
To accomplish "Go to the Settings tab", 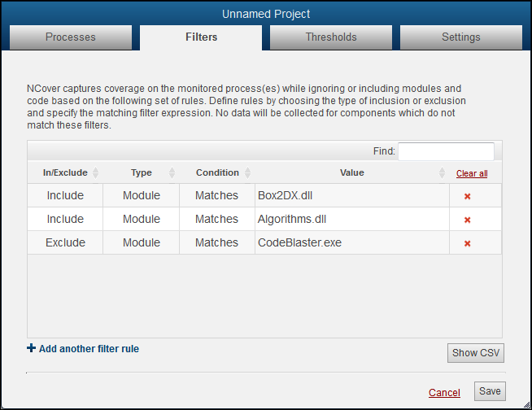I will [461, 37].
